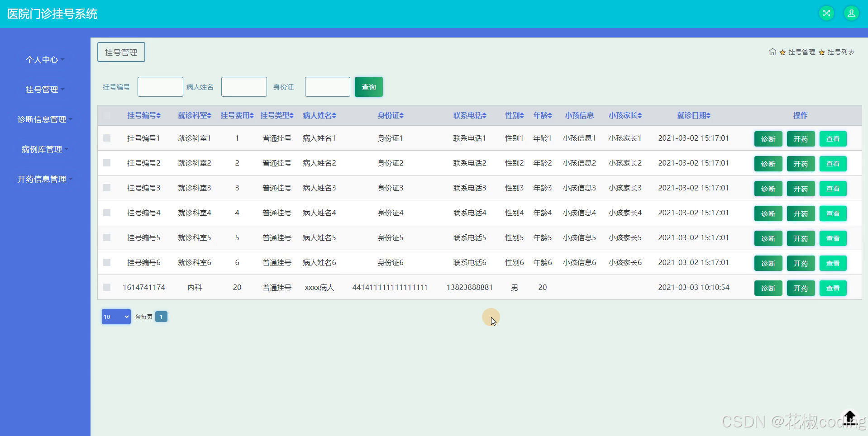
Task: Click 诊断 button for 挂号编号1 row
Action: [x=768, y=139]
